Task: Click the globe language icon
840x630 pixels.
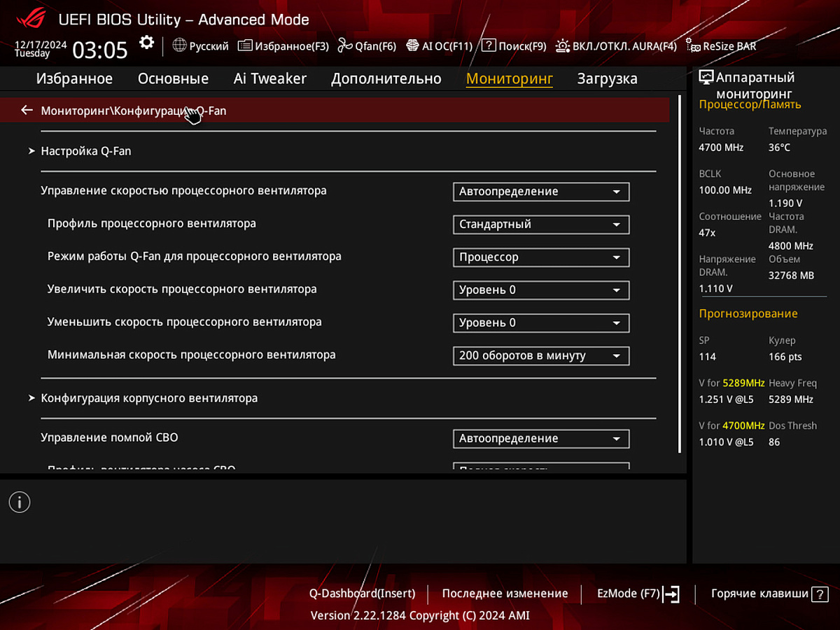Action: (179, 45)
